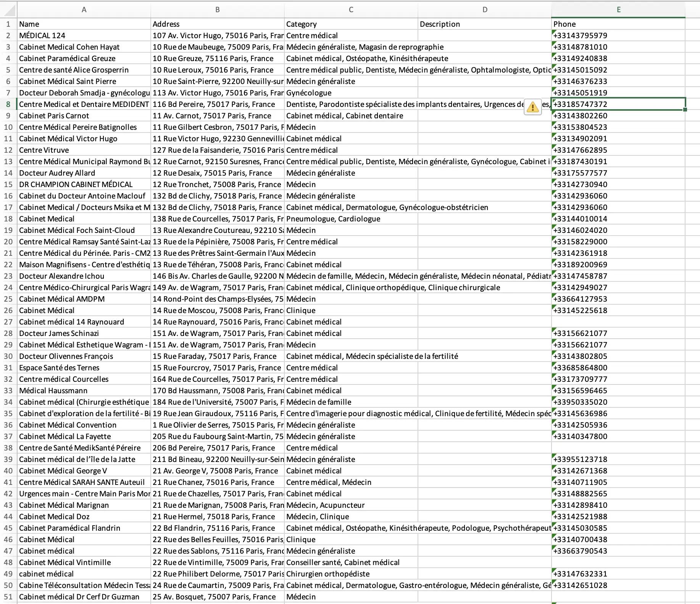
Task: Select the cell Docteur Audrey Allard
Action: point(84,173)
